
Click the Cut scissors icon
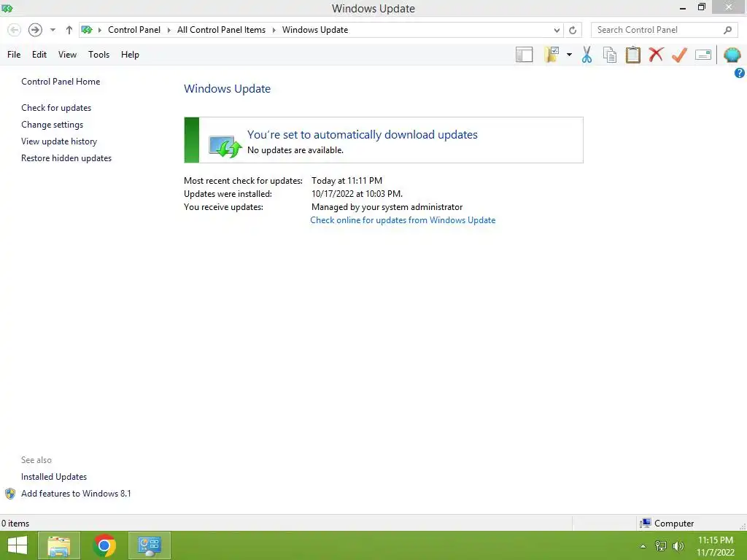(587, 55)
